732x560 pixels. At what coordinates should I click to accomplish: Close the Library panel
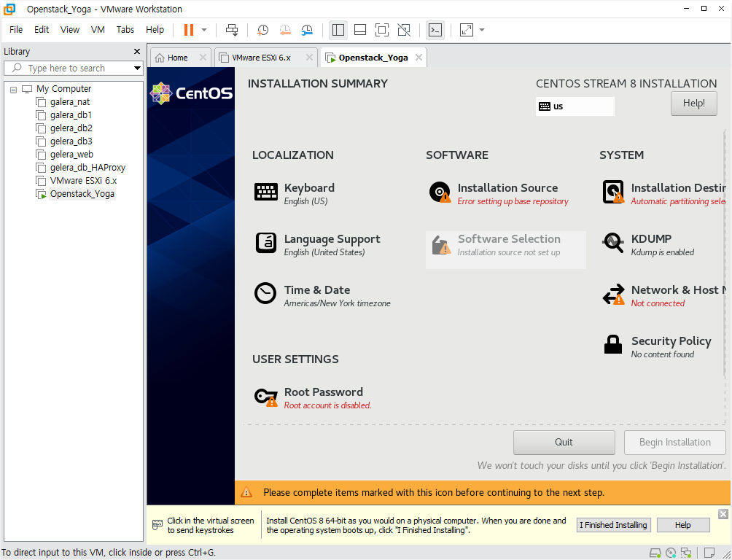(137, 51)
